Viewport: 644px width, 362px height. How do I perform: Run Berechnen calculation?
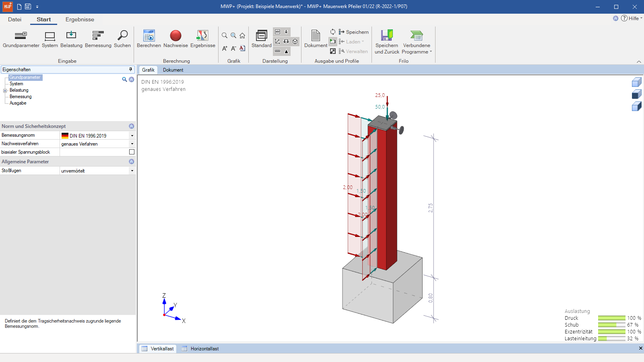pyautogui.click(x=149, y=39)
